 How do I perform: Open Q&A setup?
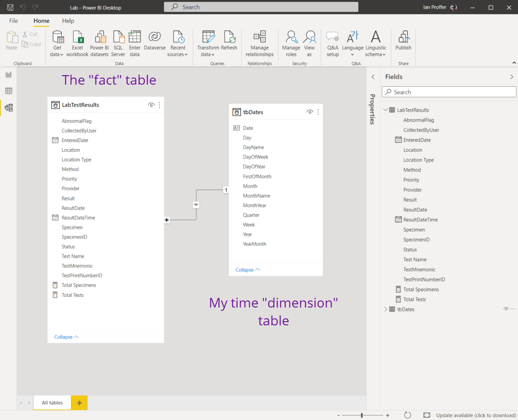333,44
